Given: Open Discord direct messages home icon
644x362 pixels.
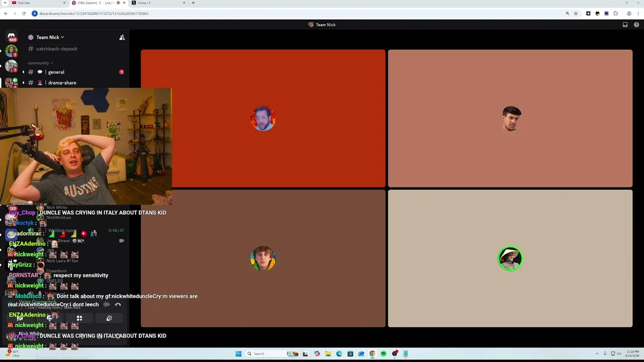Looking at the screenshot, I should click(11, 36).
